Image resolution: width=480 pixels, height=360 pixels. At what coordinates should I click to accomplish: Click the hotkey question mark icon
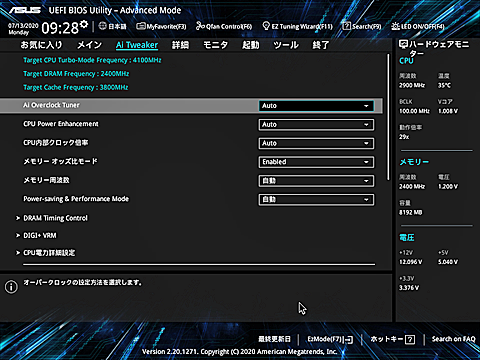coord(410,340)
